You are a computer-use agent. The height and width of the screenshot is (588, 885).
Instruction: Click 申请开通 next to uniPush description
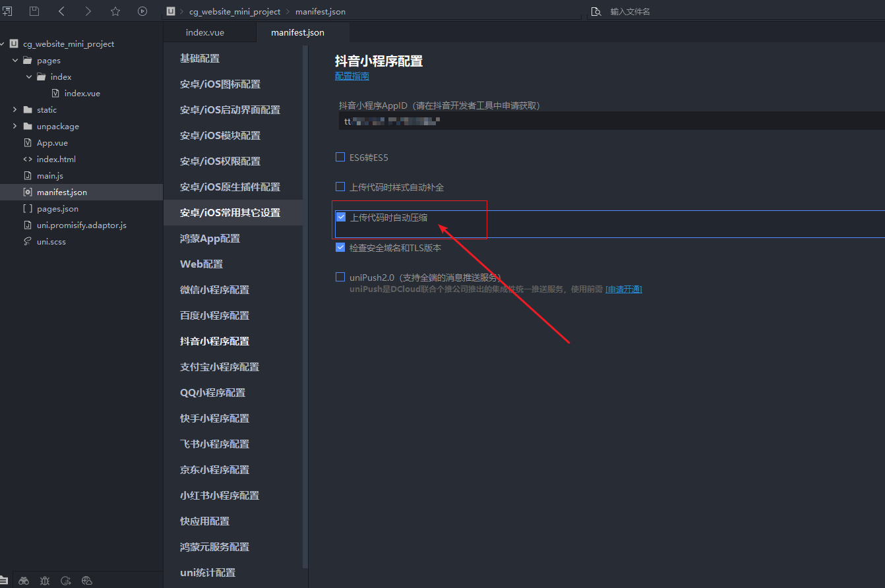pos(623,289)
